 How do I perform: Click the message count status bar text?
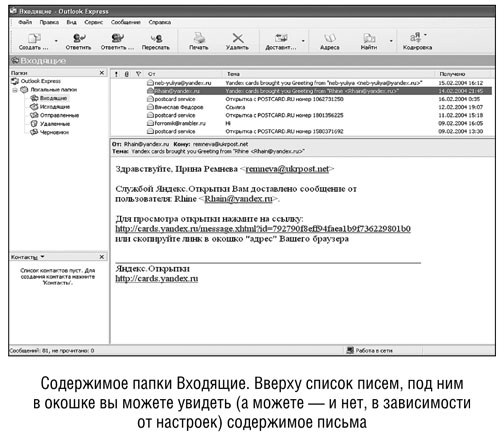pyautogui.click(x=52, y=351)
